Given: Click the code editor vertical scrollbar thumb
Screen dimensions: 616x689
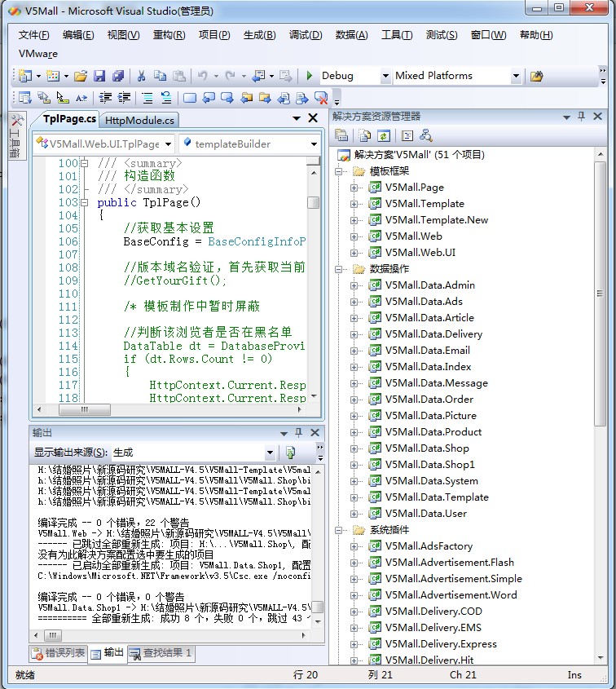Looking at the screenshot, I should [x=314, y=202].
